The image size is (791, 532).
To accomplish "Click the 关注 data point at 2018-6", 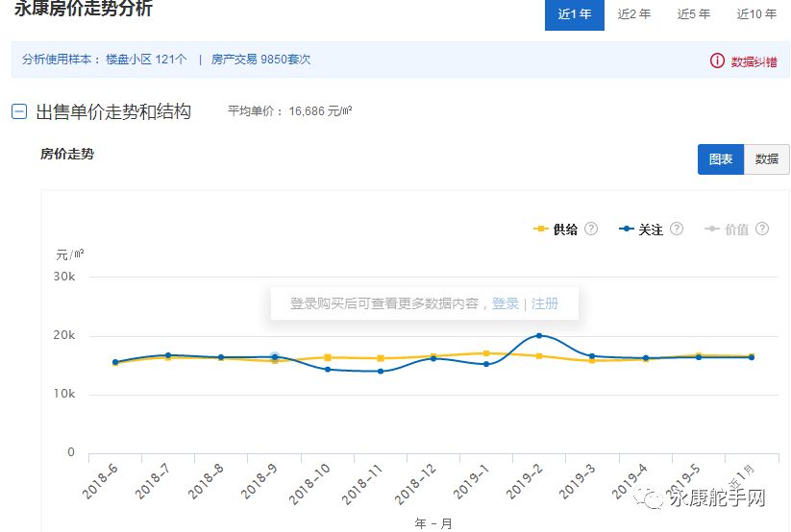I will point(115,362).
